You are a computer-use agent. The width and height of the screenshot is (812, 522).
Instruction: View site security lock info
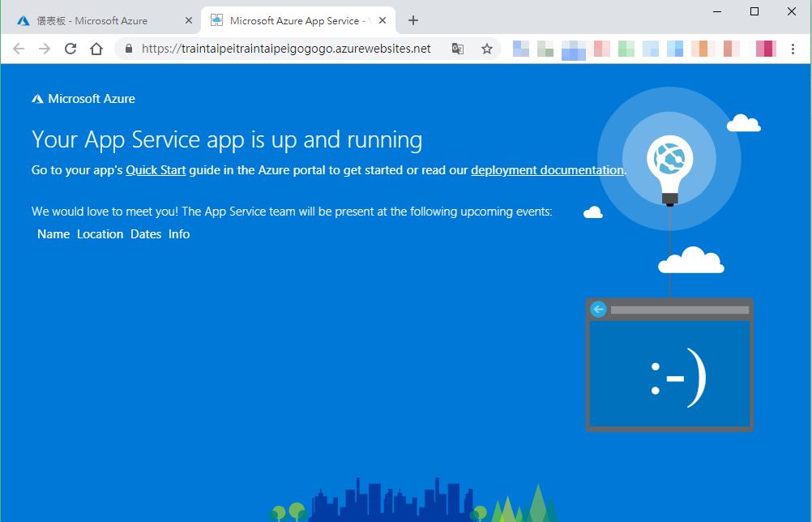[129, 49]
